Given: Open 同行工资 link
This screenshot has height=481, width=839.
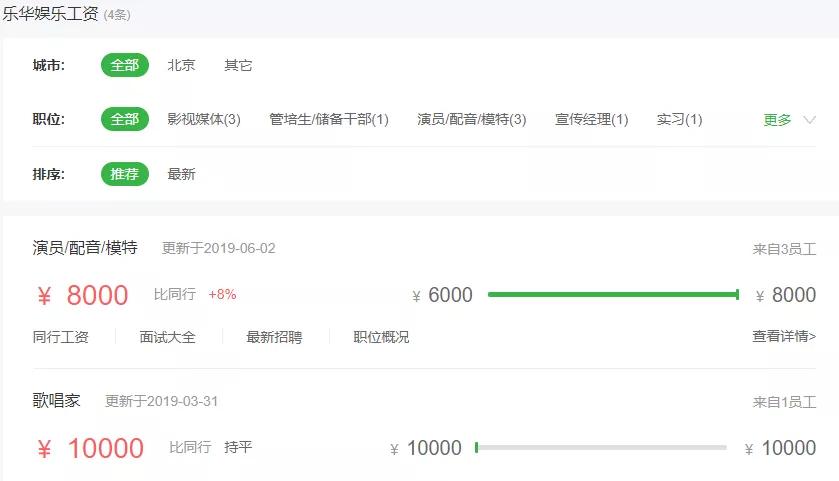Looking at the screenshot, I should coord(60,337).
